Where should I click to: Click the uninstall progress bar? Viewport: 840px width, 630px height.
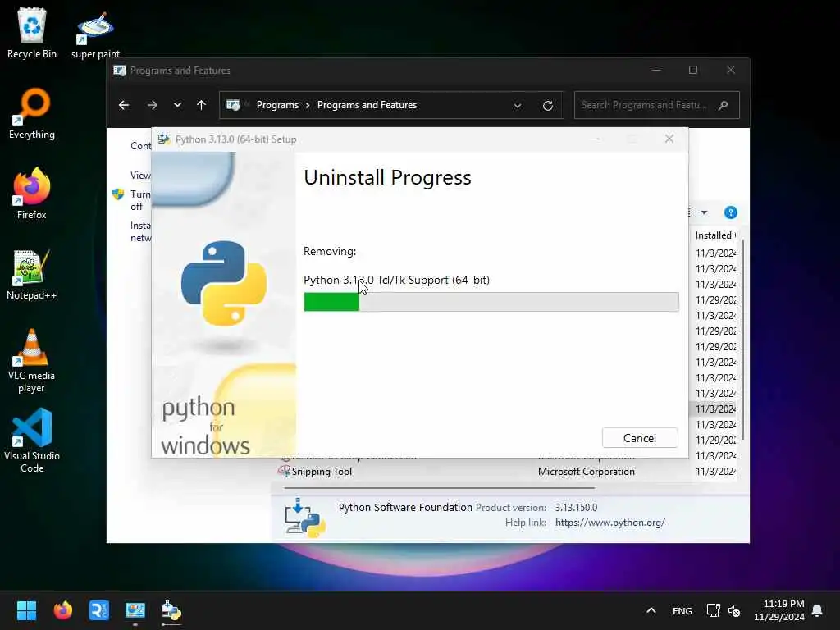point(491,302)
